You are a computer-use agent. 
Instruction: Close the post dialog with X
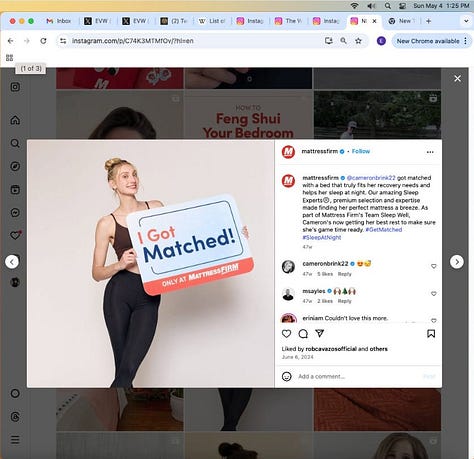(x=457, y=79)
